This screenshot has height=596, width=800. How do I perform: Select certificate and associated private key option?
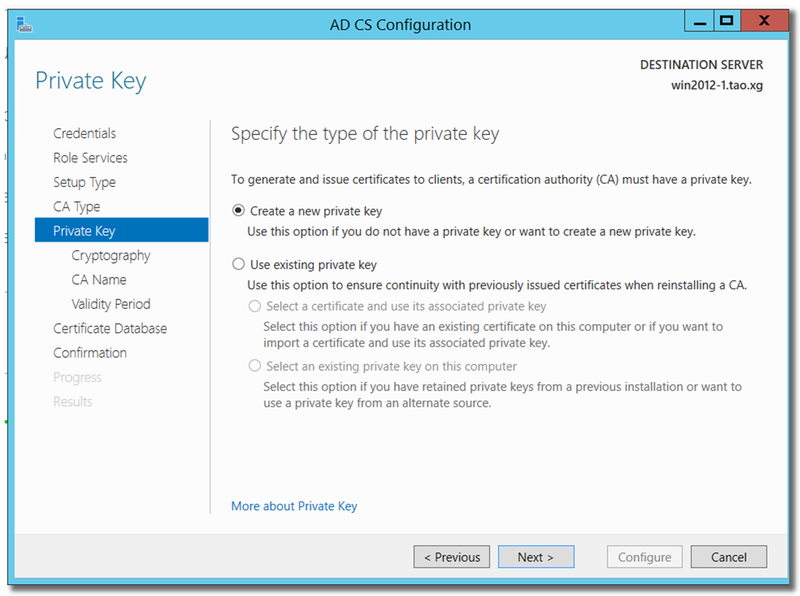pos(255,306)
